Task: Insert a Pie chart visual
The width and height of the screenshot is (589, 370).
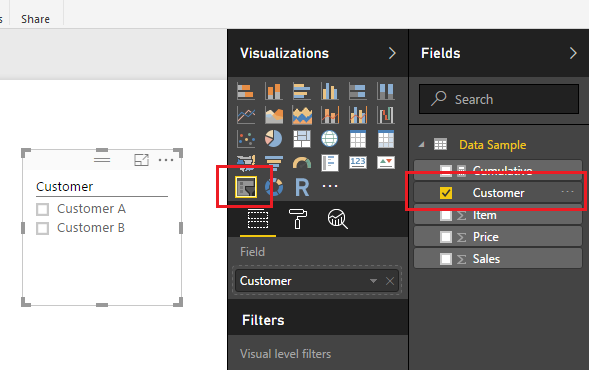Action: pyautogui.click(x=274, y=139)
